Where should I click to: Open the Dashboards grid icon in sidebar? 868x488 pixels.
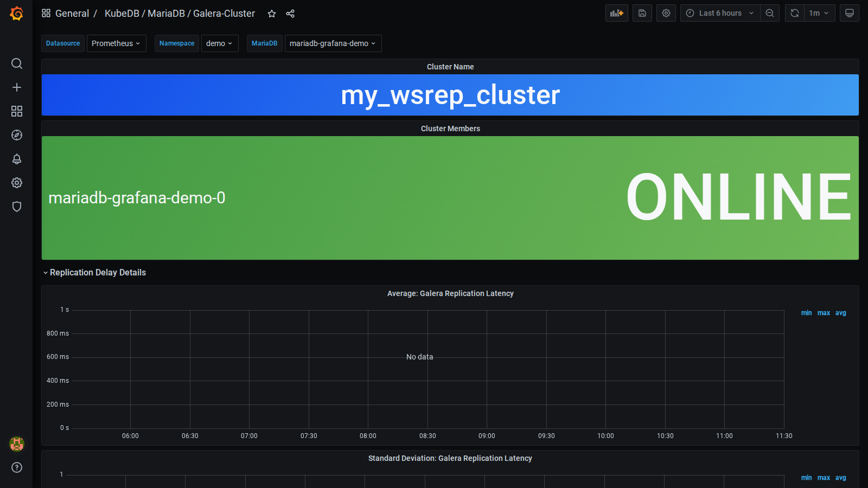pyautogui.click(x=17, y=111)
